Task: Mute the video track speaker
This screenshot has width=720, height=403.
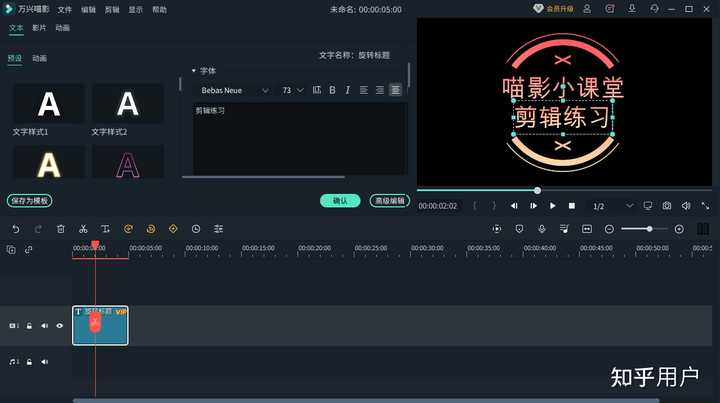Action: pos(45,326)
